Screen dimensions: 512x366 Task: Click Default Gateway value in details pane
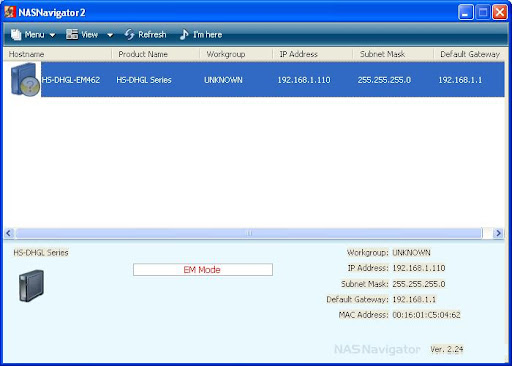(x=414, y=299)
